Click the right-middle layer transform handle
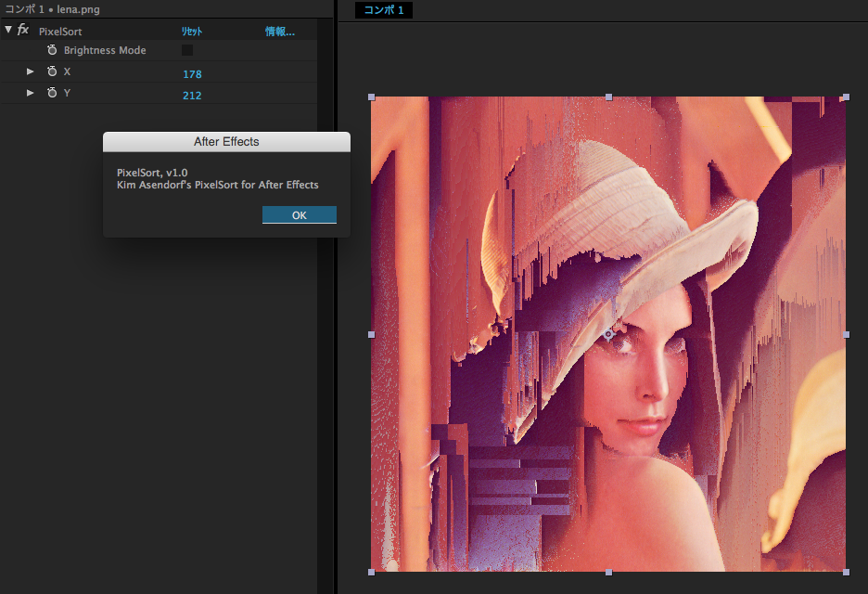The image size is (868, 594). pos(846,335)
